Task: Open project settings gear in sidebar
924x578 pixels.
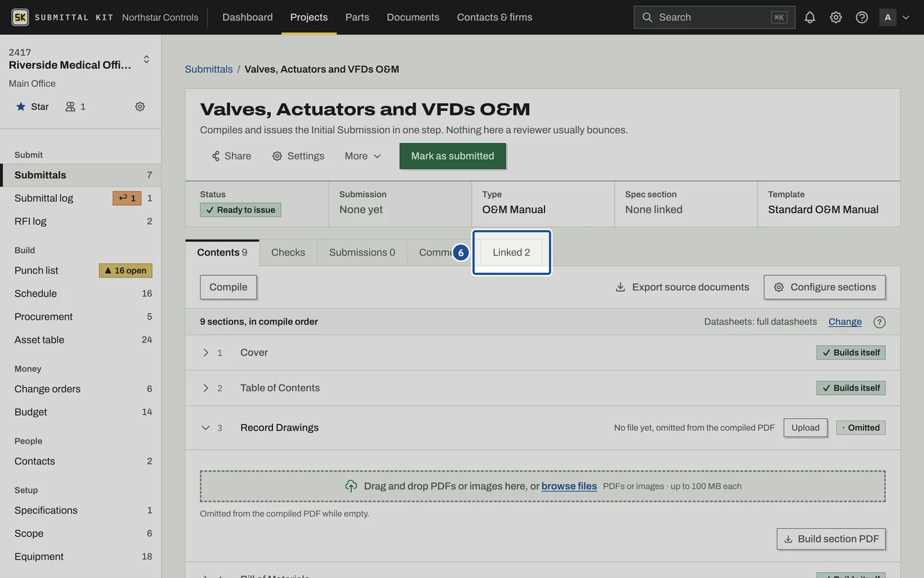Action: [x=140, y=106]
